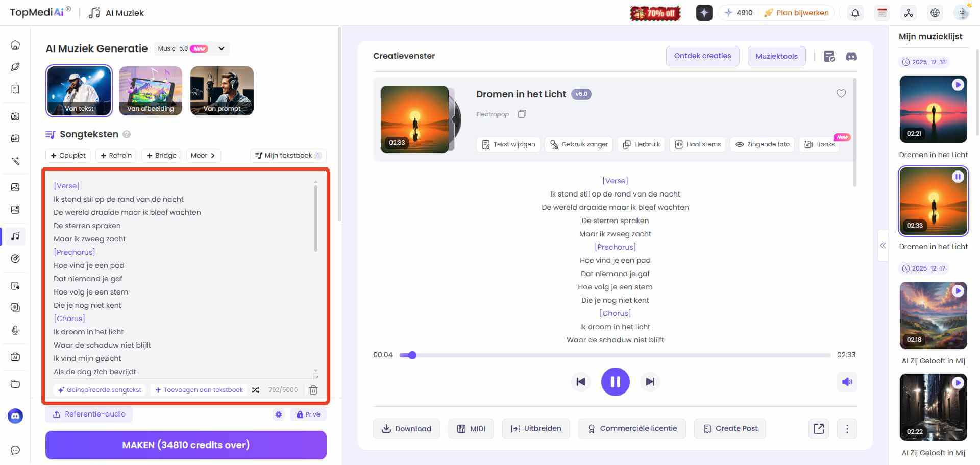Click the magic wand tool in the sidebar
This screenshot has width=980, height=465.
coord(15,161)
